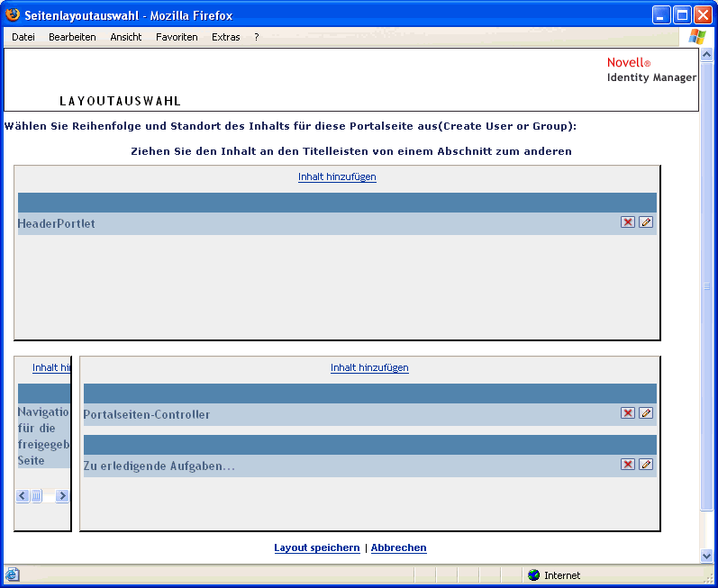The image size is (718, 588).
Task: Delete 'Zu erledigende Aufgaben' portlet icon
Action: click(628, 465)
